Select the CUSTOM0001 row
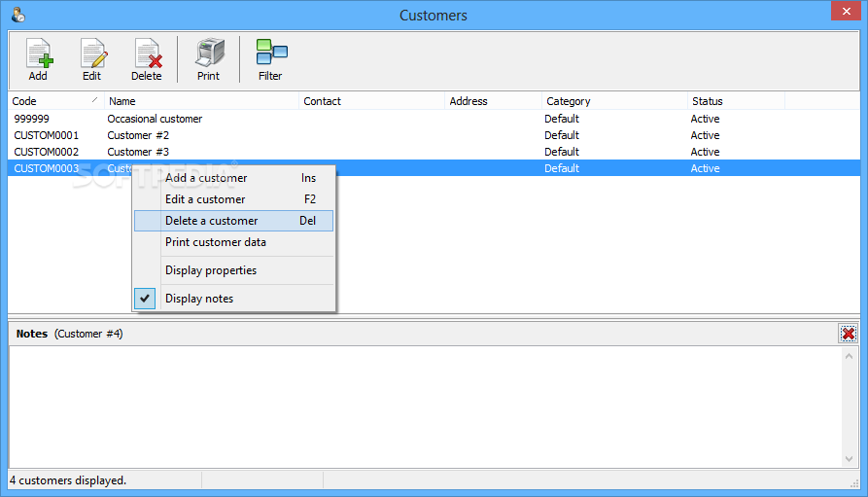The image size is (868, 497). (x=434, y=135)
